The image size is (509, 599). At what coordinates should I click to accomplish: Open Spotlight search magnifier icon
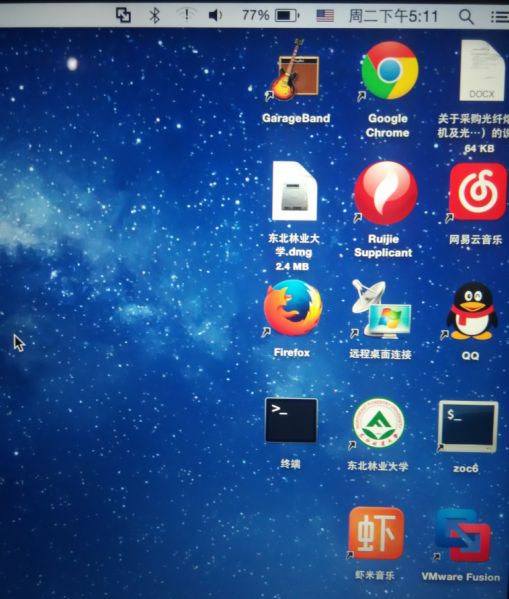click(466, 16)
